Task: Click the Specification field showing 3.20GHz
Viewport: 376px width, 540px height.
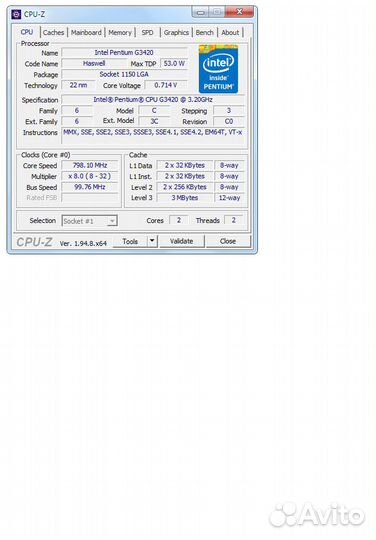Action: pos(153,100)
